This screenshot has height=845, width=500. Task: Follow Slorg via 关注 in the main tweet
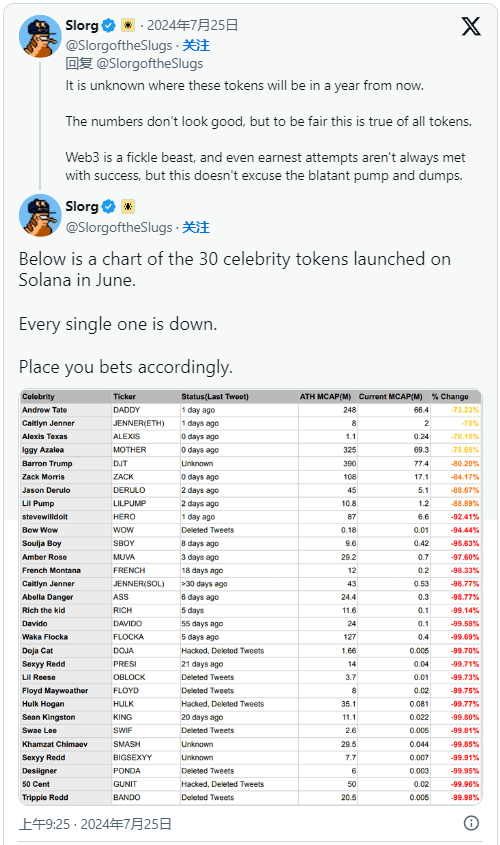coord(196,227)
